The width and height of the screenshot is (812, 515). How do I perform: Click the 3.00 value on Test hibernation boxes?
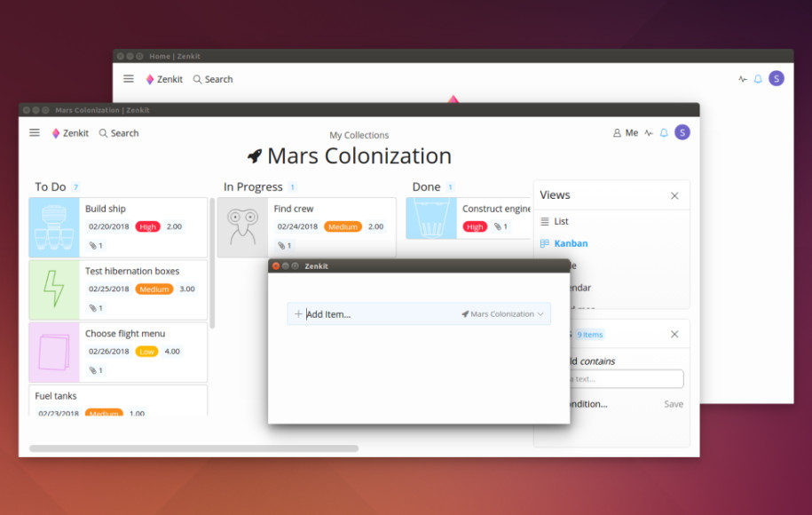tap(187, 289)
